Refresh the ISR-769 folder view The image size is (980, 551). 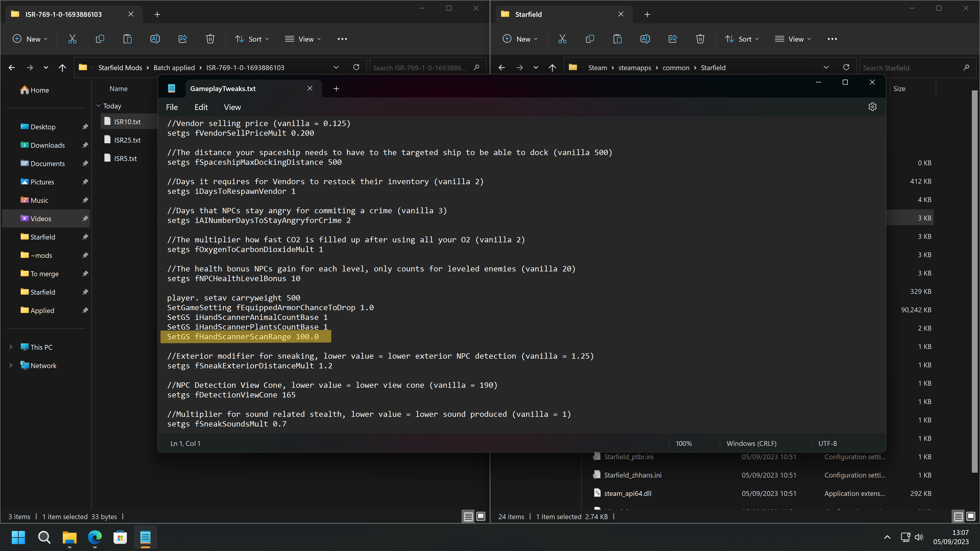click(x=356, y=67)
